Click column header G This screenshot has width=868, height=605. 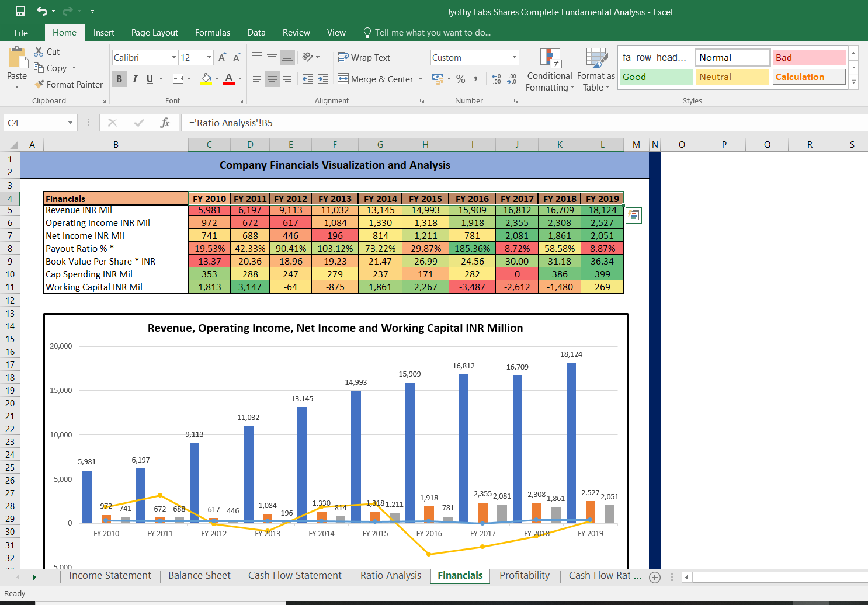380,145
